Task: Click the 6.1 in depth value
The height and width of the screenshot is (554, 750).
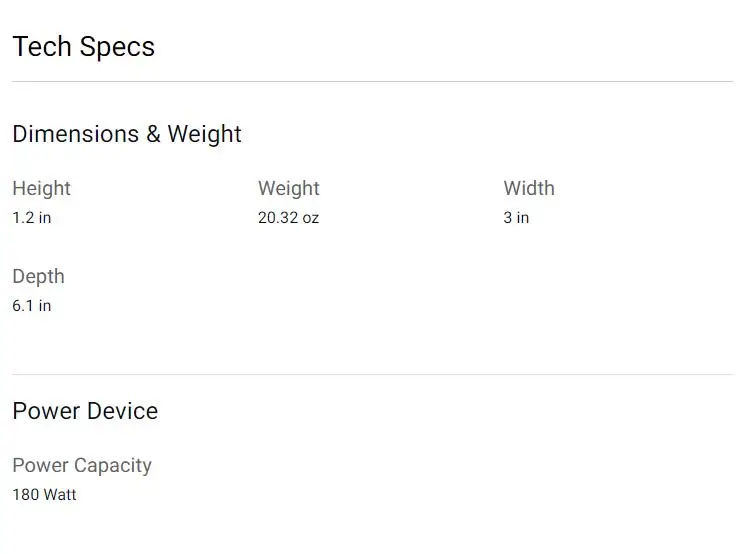Action: [x=31, y=306]
